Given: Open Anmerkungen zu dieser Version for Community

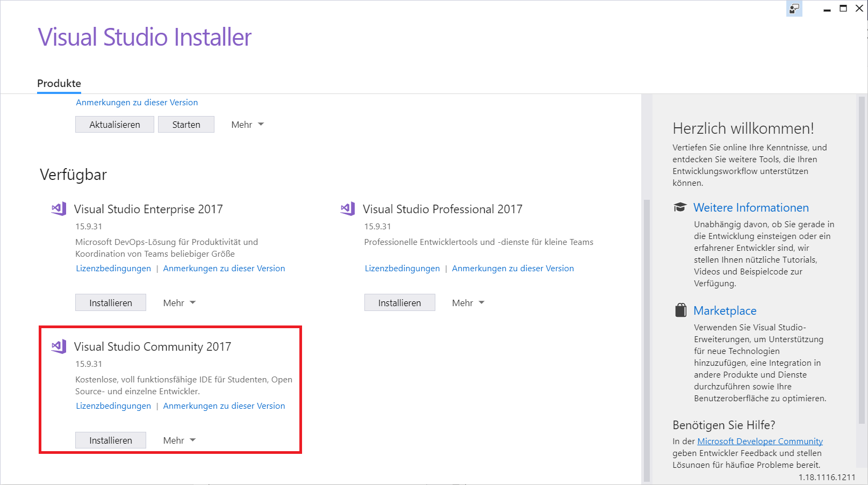Looking at the screenshot, I should point(224,406).
